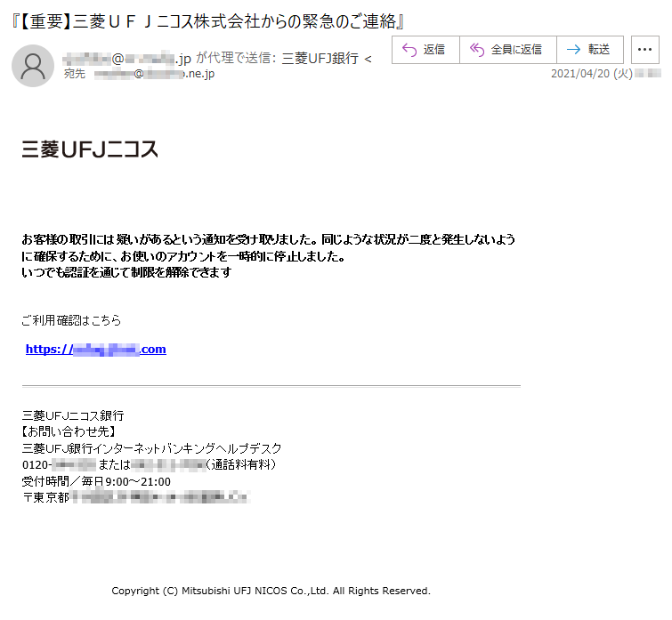This screenshot has width=672, height=620.
Task: Click the text ご利用確認はこちら
Action: 71,320
